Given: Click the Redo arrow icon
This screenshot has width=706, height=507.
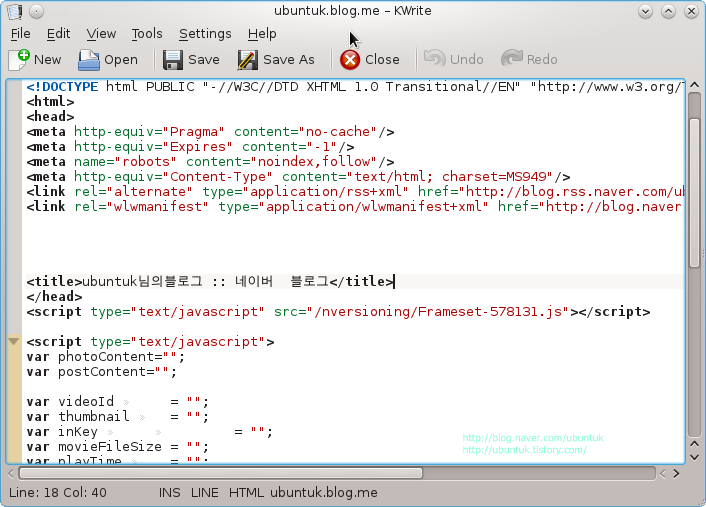Looking at the screenshot, I should coord(512,59).
